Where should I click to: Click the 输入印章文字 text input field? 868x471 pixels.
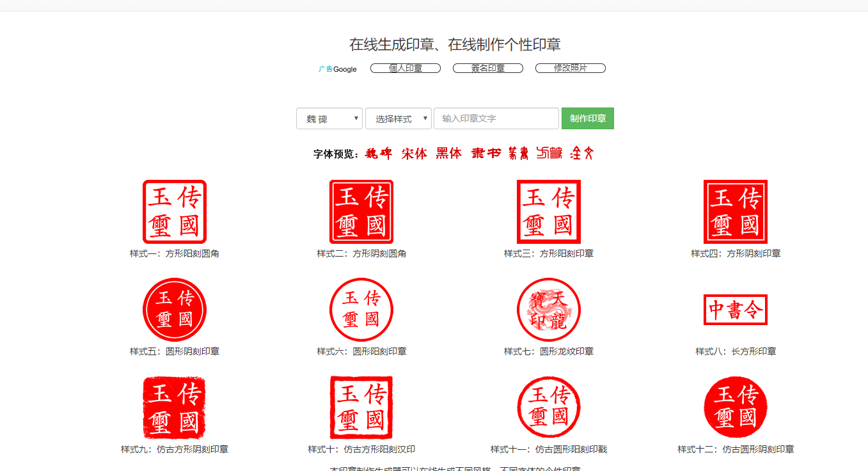(x=496, y=118)
